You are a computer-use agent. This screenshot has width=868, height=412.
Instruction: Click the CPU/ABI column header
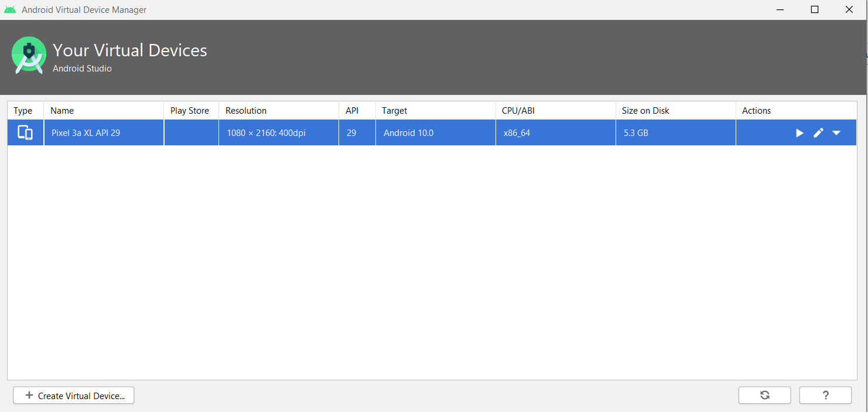click(518, 111)
